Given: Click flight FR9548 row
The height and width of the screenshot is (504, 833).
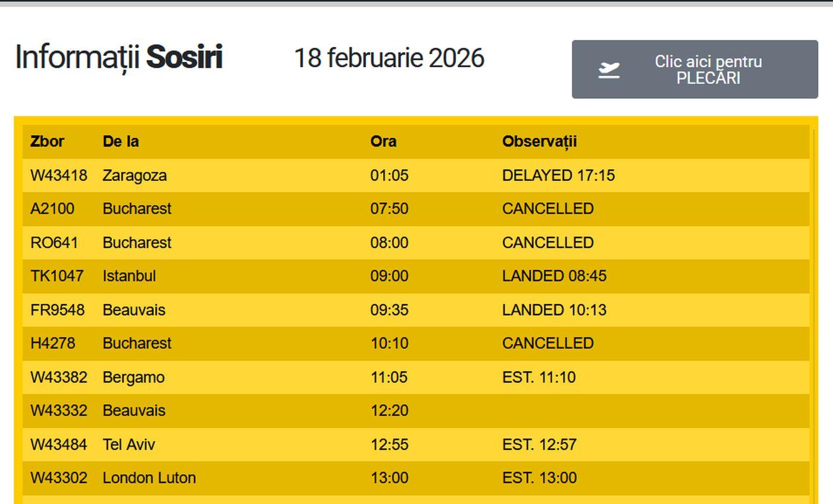Looking at the screenshot, I should pos(57,310).
